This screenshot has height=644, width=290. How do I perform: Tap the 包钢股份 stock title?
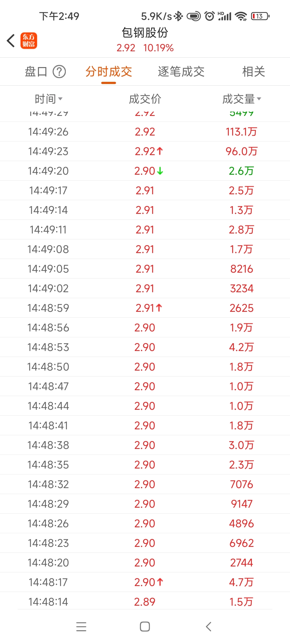pos(145,33)
